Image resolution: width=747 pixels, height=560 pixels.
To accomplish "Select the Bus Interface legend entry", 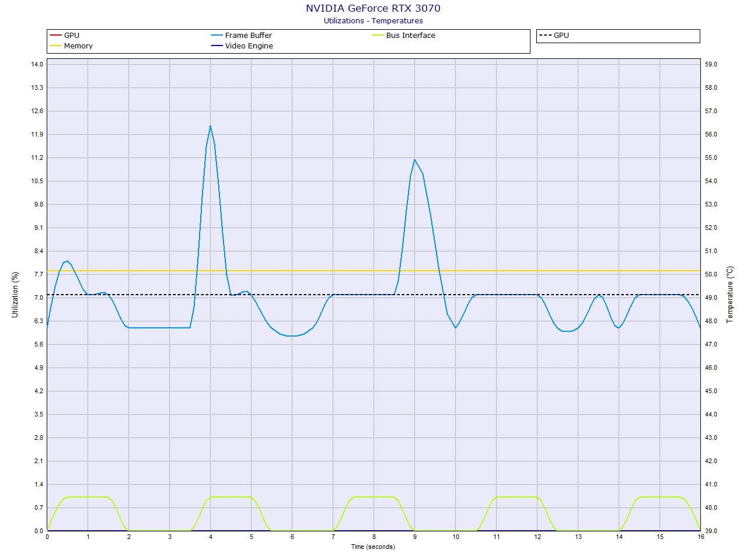I will 404,35.
